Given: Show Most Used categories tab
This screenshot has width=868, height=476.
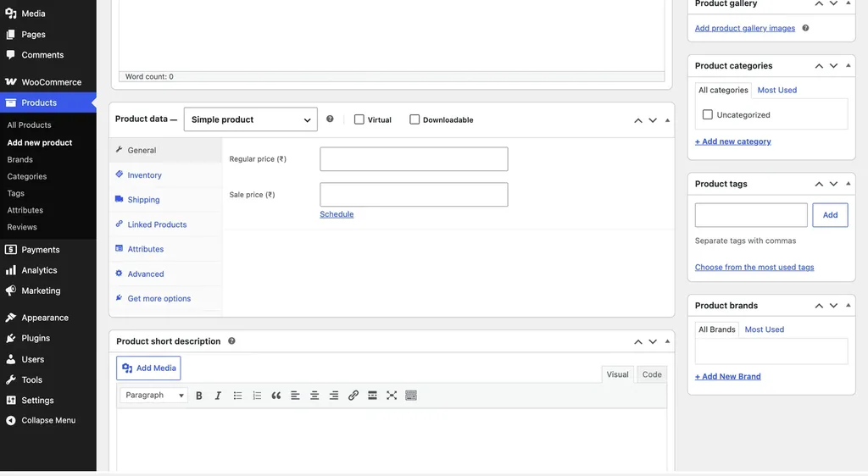Looking at the screenshot, I should (777, 90).
